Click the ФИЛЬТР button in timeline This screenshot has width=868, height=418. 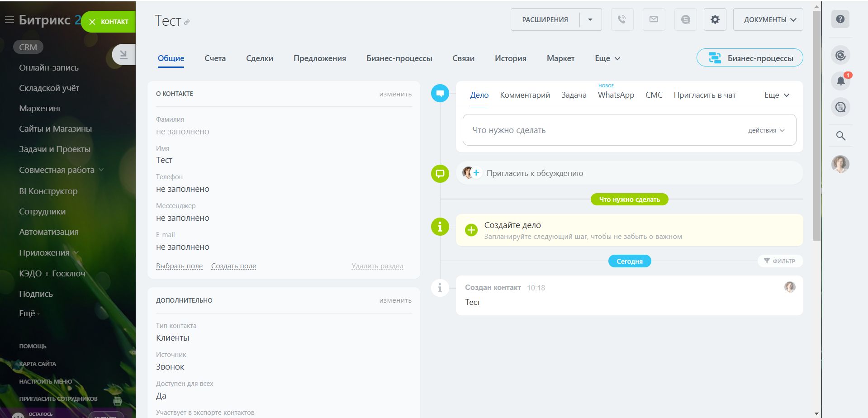pyautogui.click(x=779, y=261)
